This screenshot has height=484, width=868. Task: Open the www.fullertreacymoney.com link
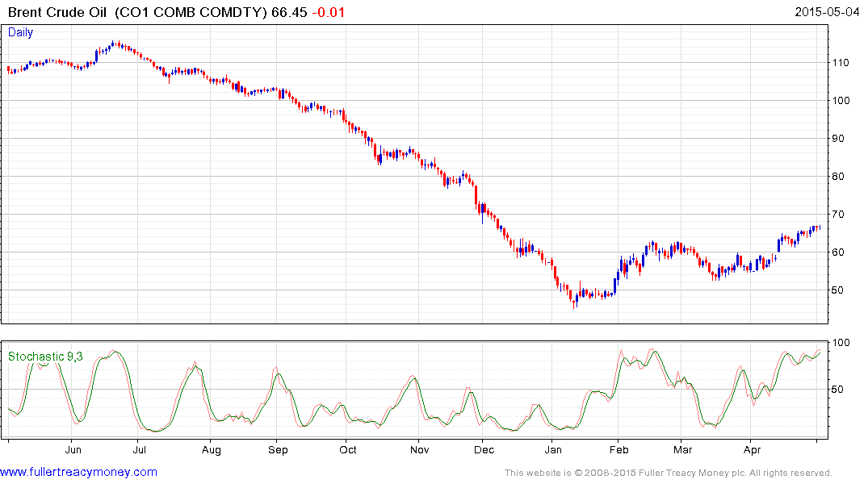tap(78, 472)
